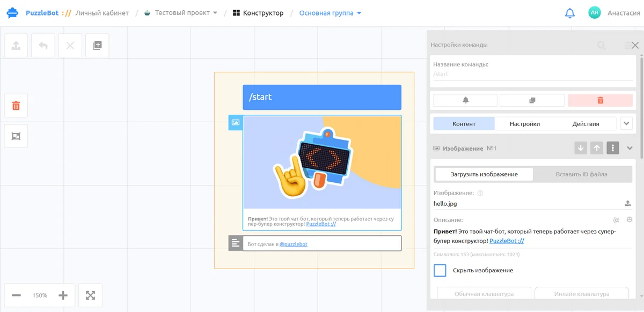Click the bell button in command settings
The image size is (644, 312).
point(465,100)
